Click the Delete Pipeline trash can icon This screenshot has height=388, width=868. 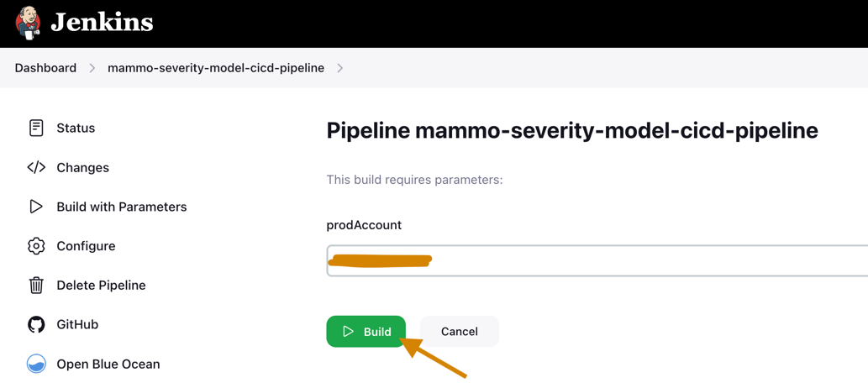click(x=36, y=286)
